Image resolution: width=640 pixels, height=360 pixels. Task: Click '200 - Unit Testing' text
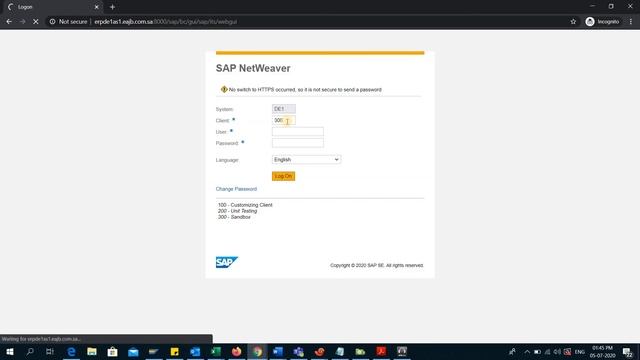[x=237, y=211]
